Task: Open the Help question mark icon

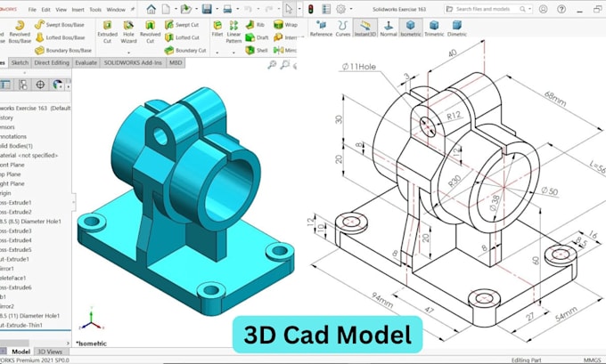Action: click(561, 9)
